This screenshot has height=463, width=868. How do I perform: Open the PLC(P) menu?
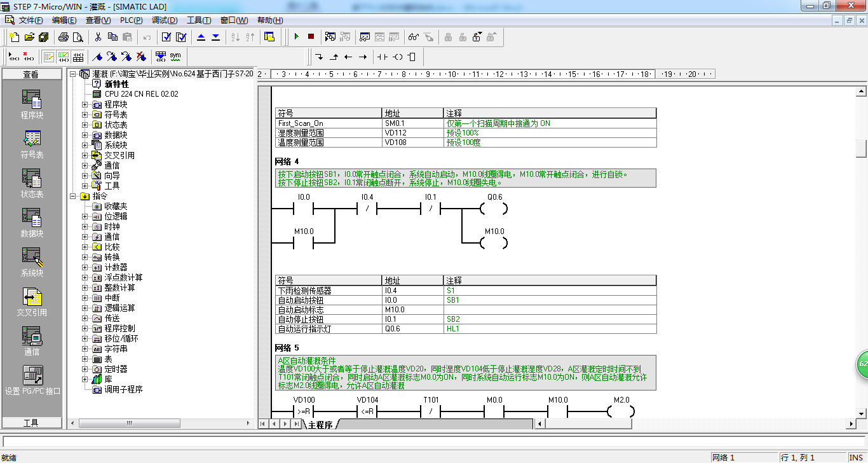click(x=132, y=20)
